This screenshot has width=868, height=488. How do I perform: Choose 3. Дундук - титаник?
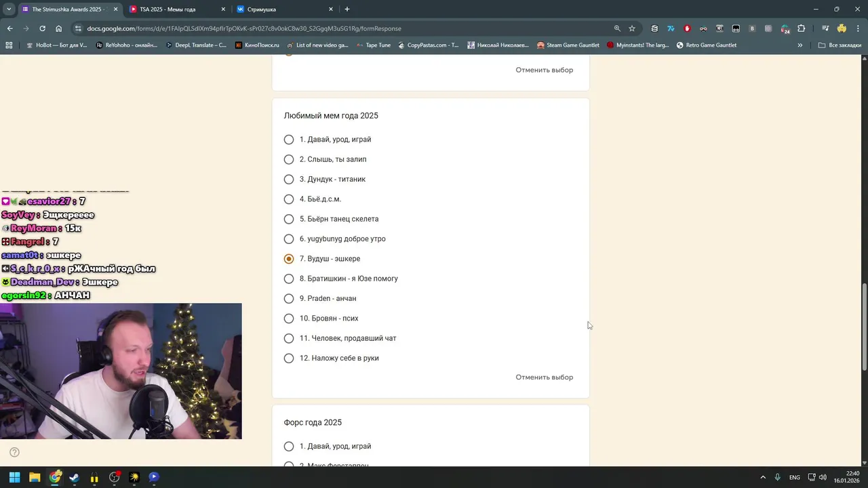(289, 179)
